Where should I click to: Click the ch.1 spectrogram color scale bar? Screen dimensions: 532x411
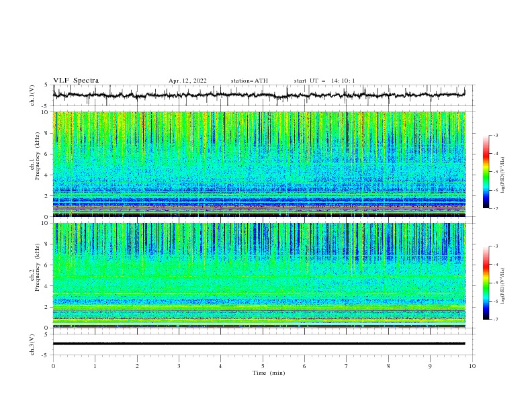(x=486, y=172)
